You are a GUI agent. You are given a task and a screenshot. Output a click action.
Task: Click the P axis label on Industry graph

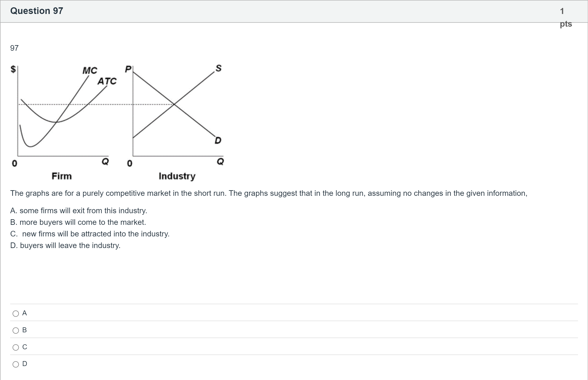(128, 69)
